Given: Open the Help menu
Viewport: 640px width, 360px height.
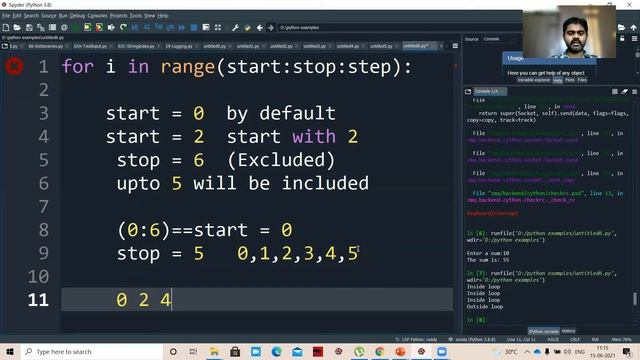Looking at the screenshot, I should (162, 16).
